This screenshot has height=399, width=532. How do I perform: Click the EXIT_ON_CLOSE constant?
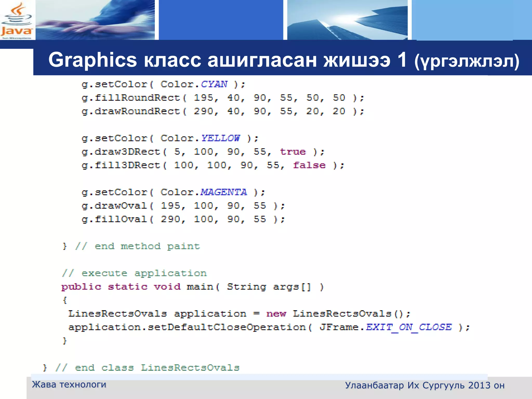(x=409, y=327)
